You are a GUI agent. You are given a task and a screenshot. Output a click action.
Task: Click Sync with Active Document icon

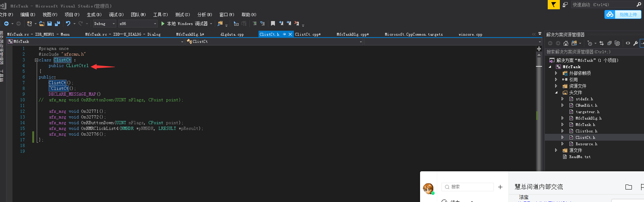pyautogui.click(x=602, y=43)
